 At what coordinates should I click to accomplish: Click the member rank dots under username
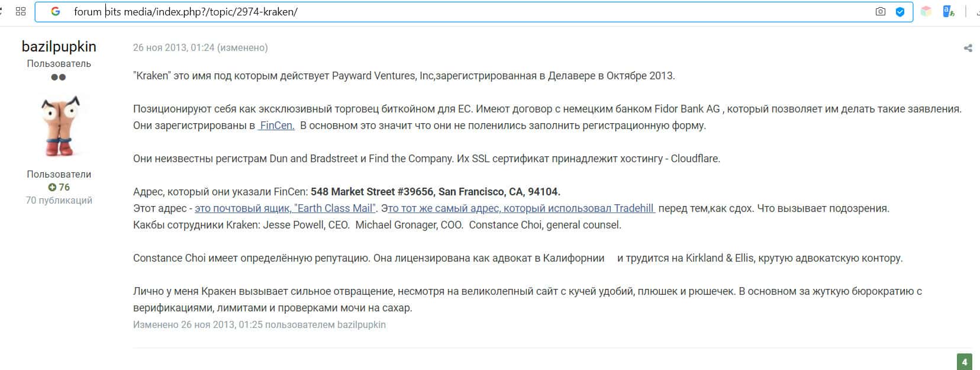pyautogui.click(x=59, y=77)
